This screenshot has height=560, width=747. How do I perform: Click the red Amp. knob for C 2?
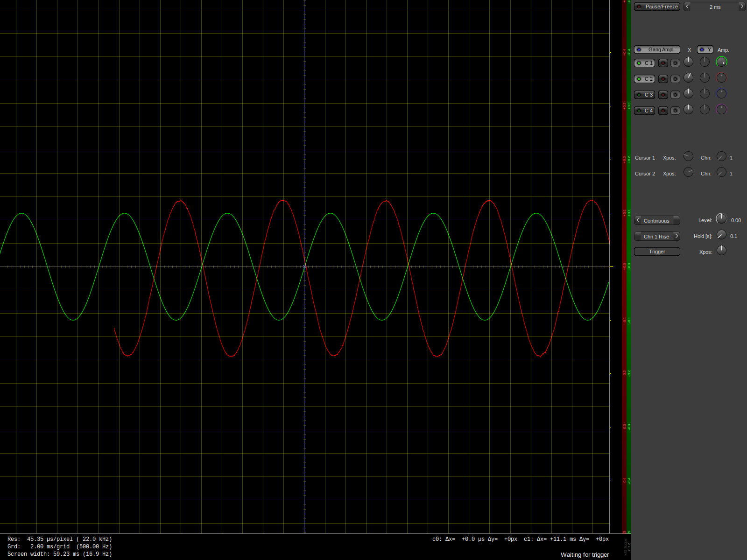(722, 77)
